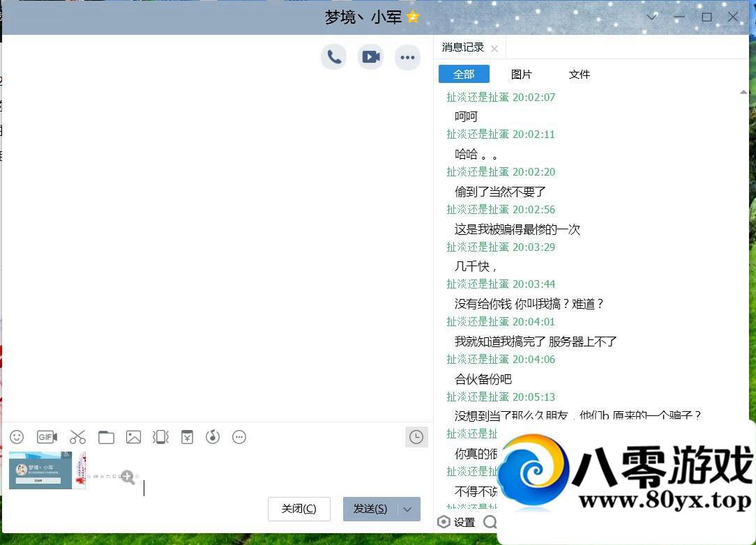
Task: Open more input tools with the ellipsis icon
Action: point(239,437)
